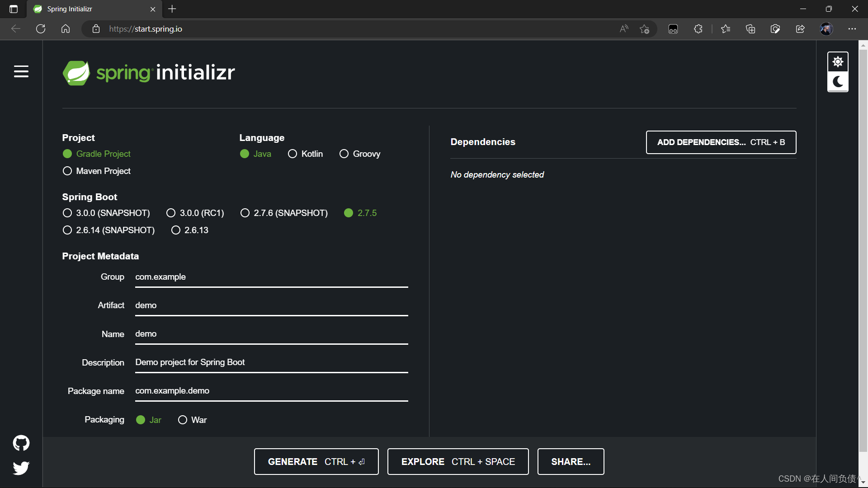The width and height of the screenshot is (868, 488).
Task: Click the page vertical scrollbar
Action: point(863,251)
